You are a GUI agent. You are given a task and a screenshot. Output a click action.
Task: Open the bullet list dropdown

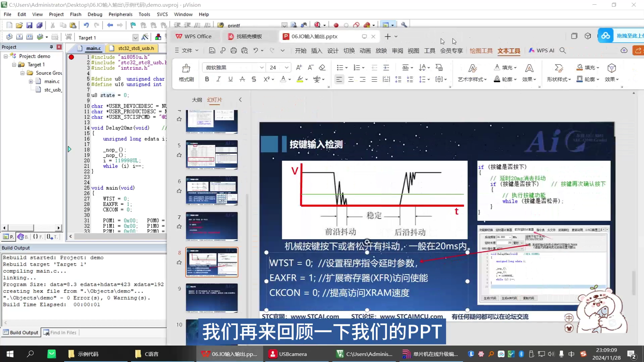coord(346,68)
